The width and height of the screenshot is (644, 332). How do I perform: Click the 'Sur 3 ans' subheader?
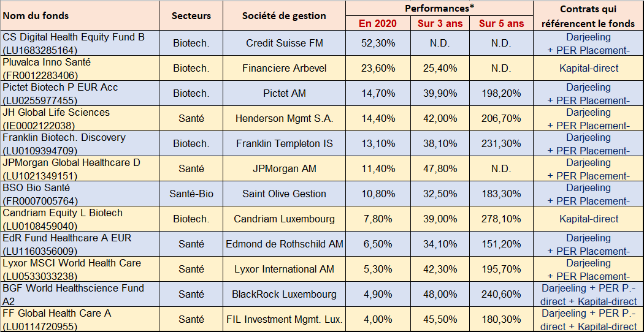(439, 23)
